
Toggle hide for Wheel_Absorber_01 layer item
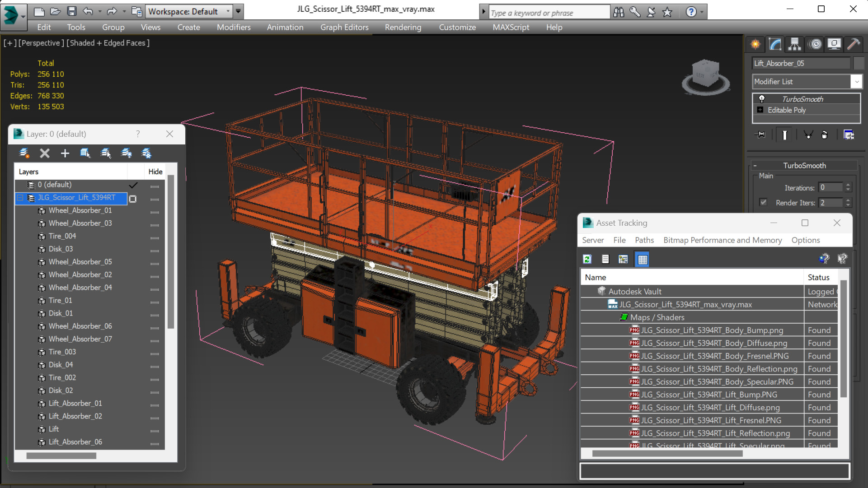pos(155,211)
